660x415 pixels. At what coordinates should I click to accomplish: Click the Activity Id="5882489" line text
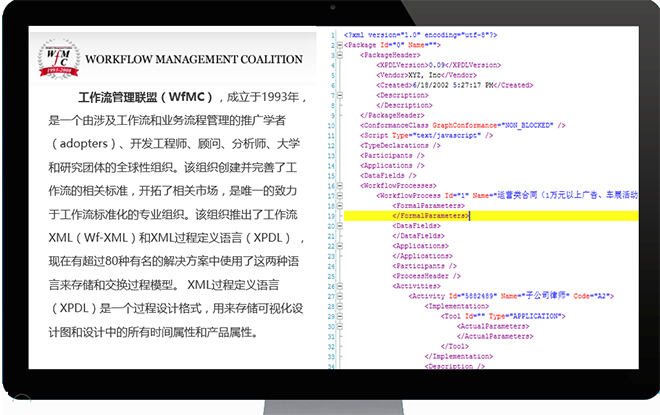pos(511,296)
